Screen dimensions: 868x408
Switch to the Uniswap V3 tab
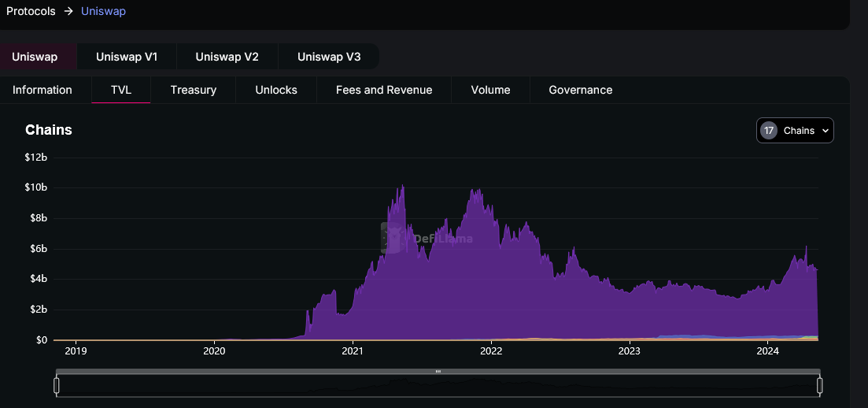point(329,57)
